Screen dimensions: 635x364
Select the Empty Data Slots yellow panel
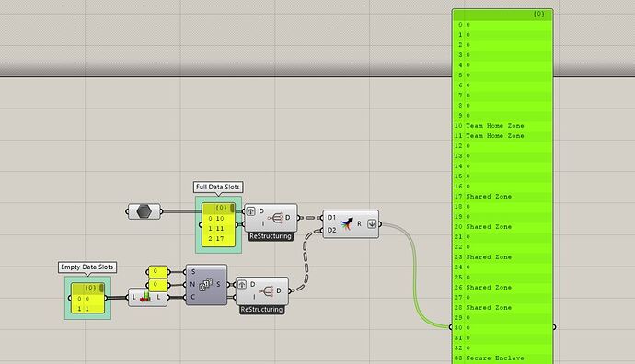[87, 298]
